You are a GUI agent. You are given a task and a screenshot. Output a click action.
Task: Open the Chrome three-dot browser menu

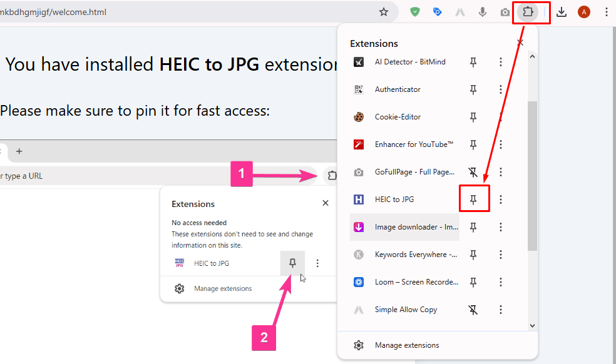[x=606, y=12]
